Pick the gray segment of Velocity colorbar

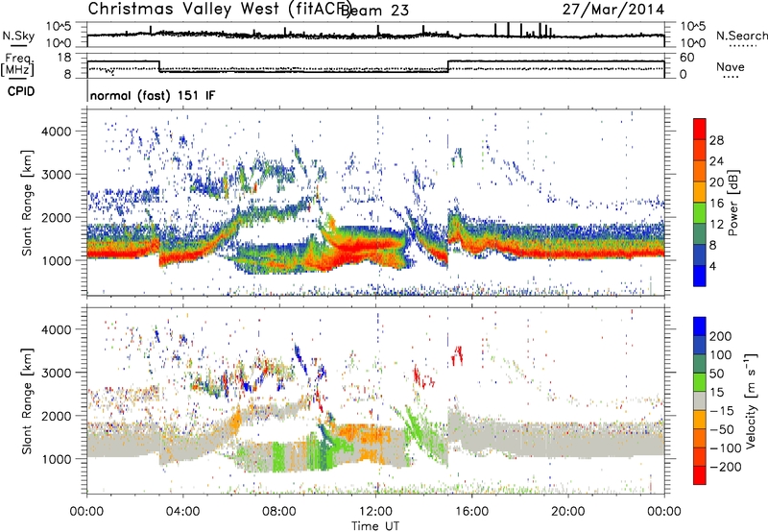pyautogui.click(x=700, y=400)
